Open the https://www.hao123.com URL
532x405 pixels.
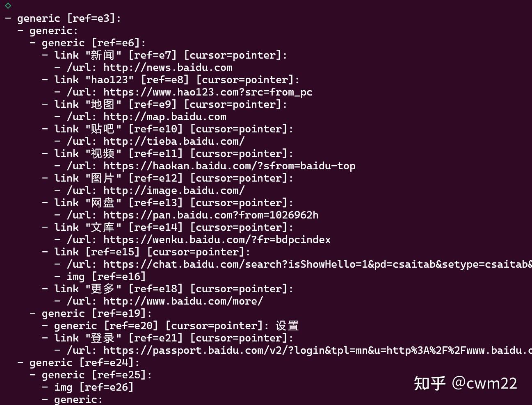tap(208, 92)
